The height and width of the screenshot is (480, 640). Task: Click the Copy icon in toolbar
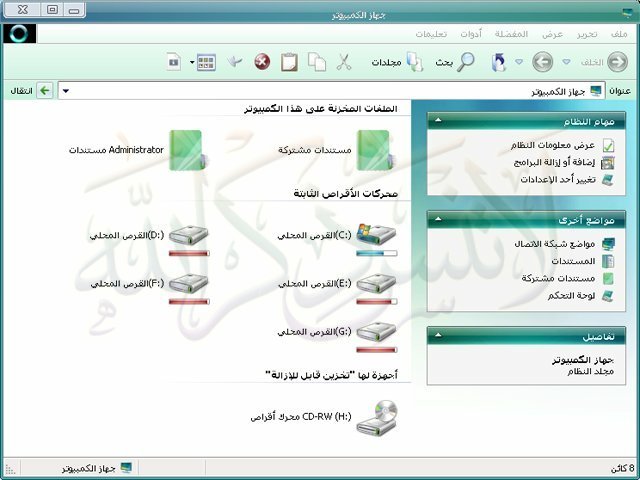click(x=317, y=62)
